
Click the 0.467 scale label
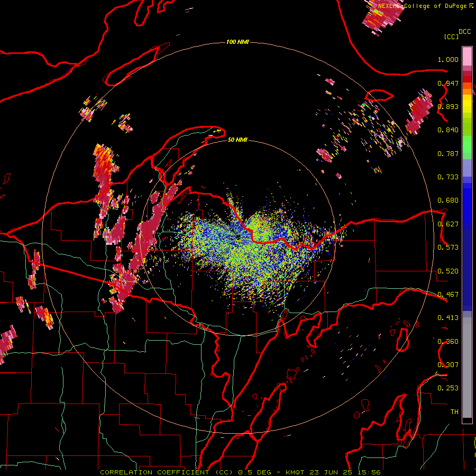[x=448, y=295]
